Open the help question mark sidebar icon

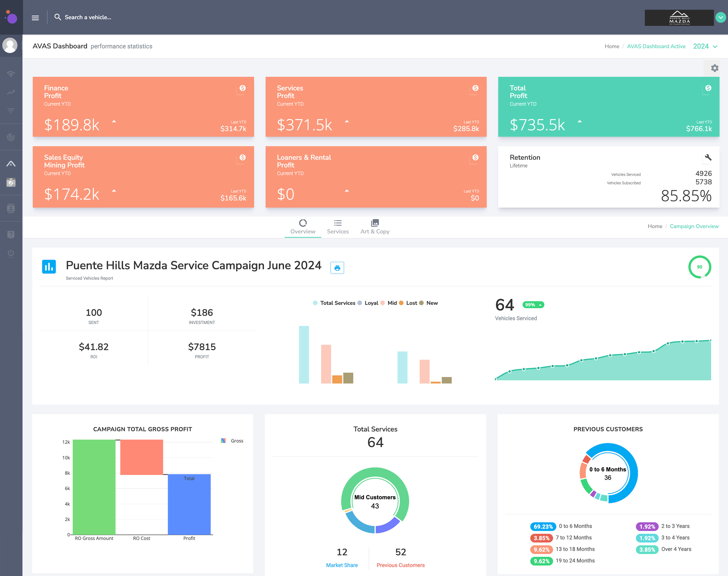coord(11,235)
